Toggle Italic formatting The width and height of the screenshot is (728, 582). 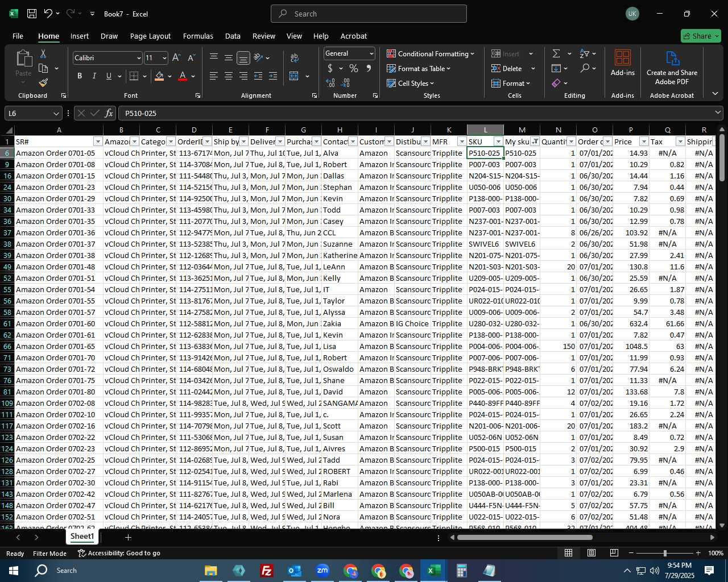94,76
